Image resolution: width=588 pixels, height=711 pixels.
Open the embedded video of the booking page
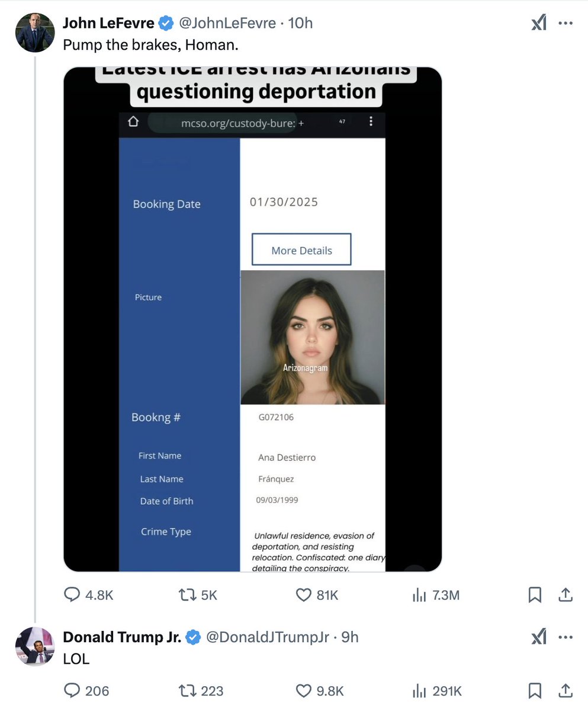point(253,319)
